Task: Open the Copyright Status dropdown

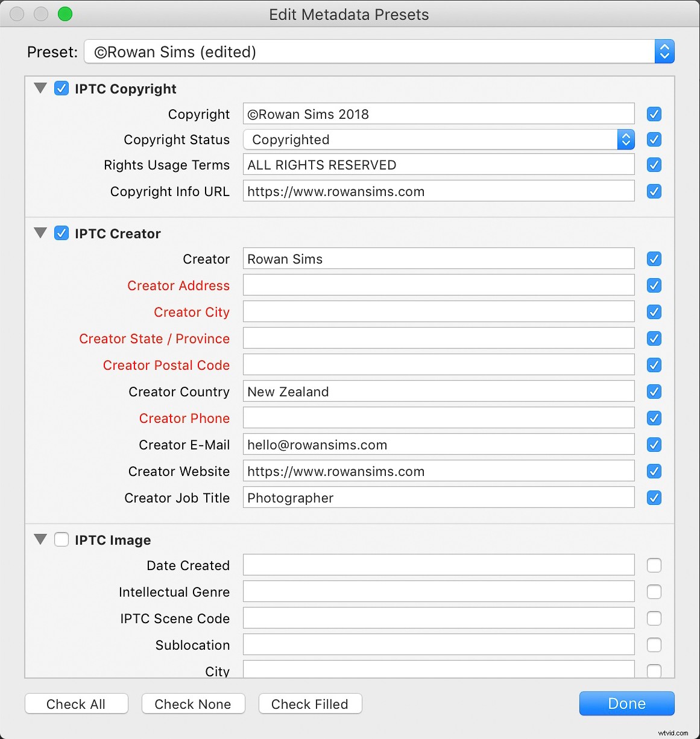Action: point(626,139)
